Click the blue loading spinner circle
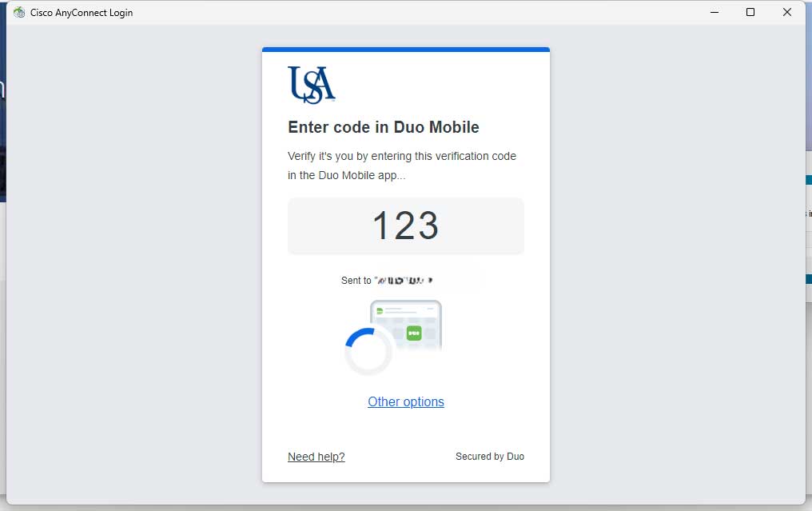 [368, 351]
